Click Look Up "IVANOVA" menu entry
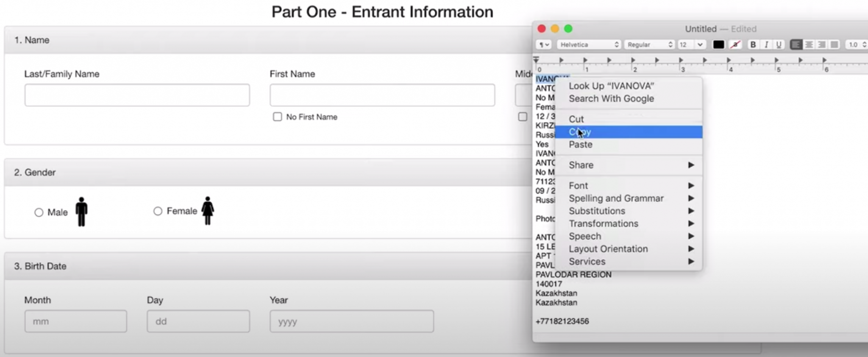The height and width of the screenshot is (357, 868). [611, 86]
